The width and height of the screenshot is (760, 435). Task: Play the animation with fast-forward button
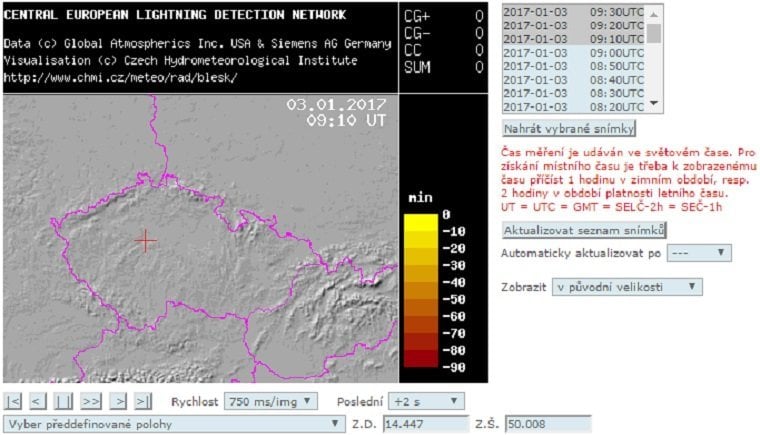tap(90, 401)
